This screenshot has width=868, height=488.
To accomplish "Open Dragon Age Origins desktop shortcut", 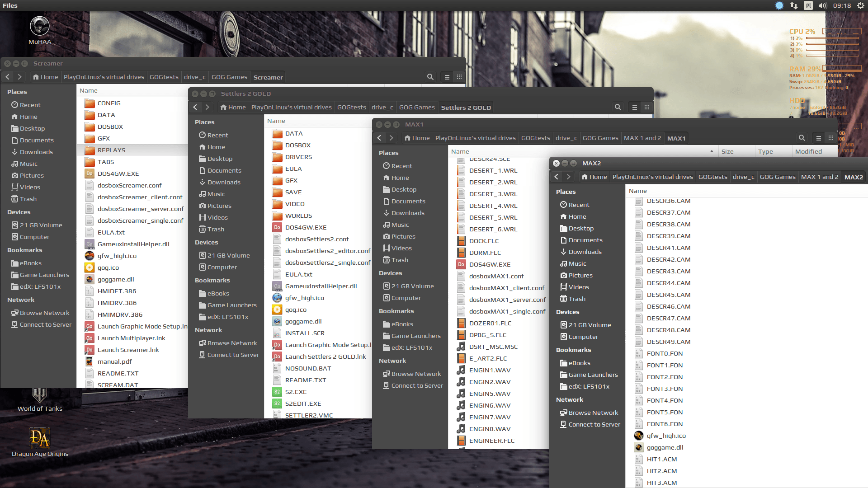I will click(40, 442).
